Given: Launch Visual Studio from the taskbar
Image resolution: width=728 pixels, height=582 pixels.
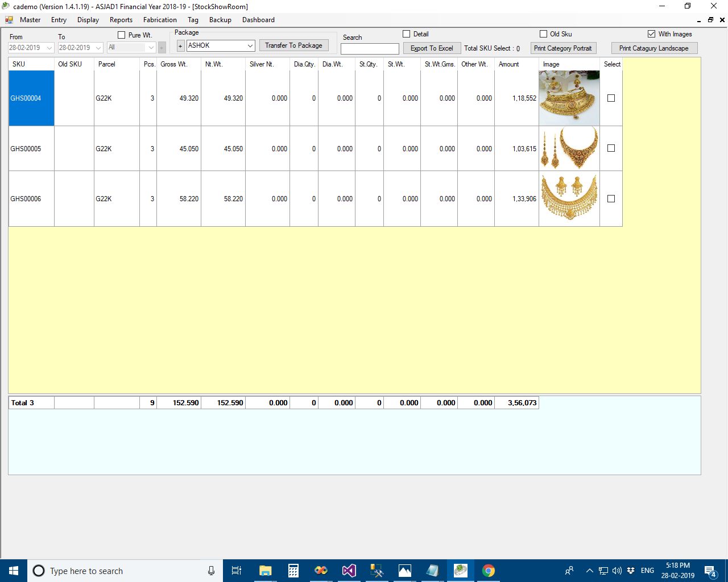Looking at the screenshot, I should coord(349,571).
